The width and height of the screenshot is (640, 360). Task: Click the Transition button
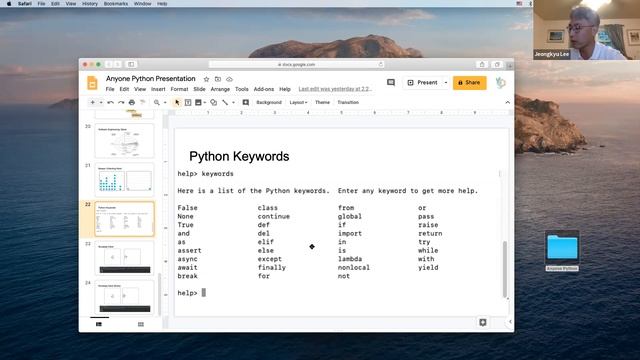pyautogui.click(x=348, y=102)
